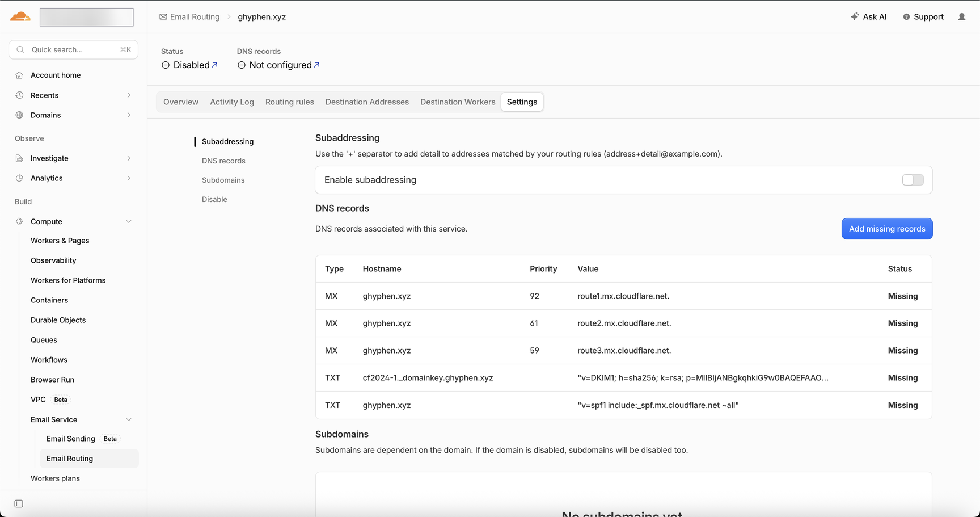Click Add missing records button
The height and width of the screenshot is (517, 980).
click(x=887, y=229)
